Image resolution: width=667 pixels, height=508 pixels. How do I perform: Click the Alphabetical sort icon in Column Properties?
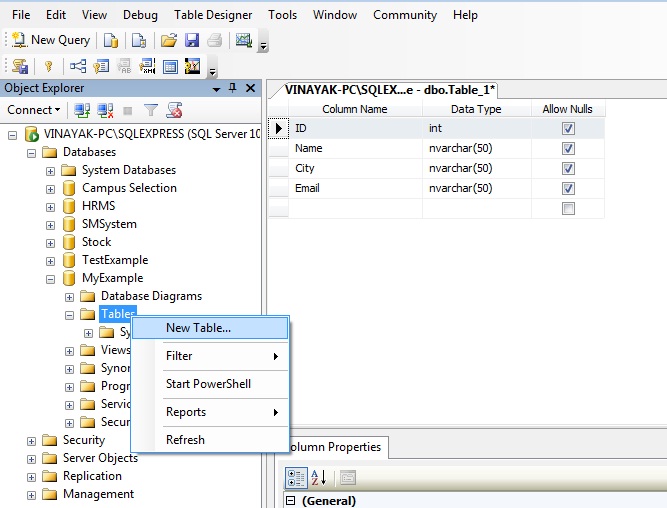[x=319, y=477]
